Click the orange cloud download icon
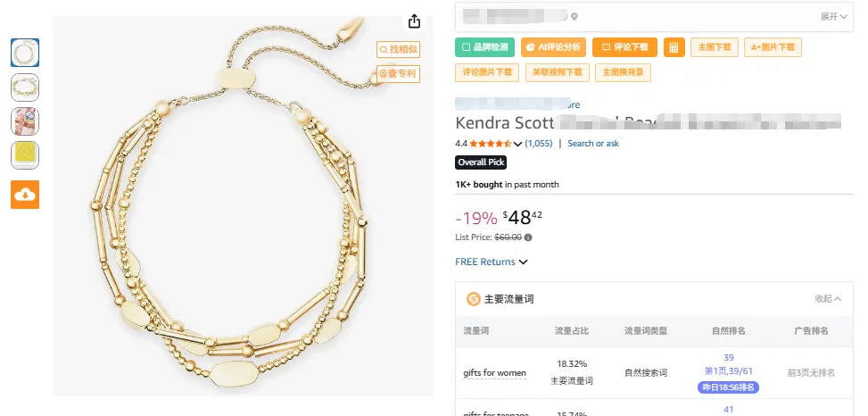Image resolution: width=868 pixels, height=416 pixels. pyautogui.click(x=25, y=195)
